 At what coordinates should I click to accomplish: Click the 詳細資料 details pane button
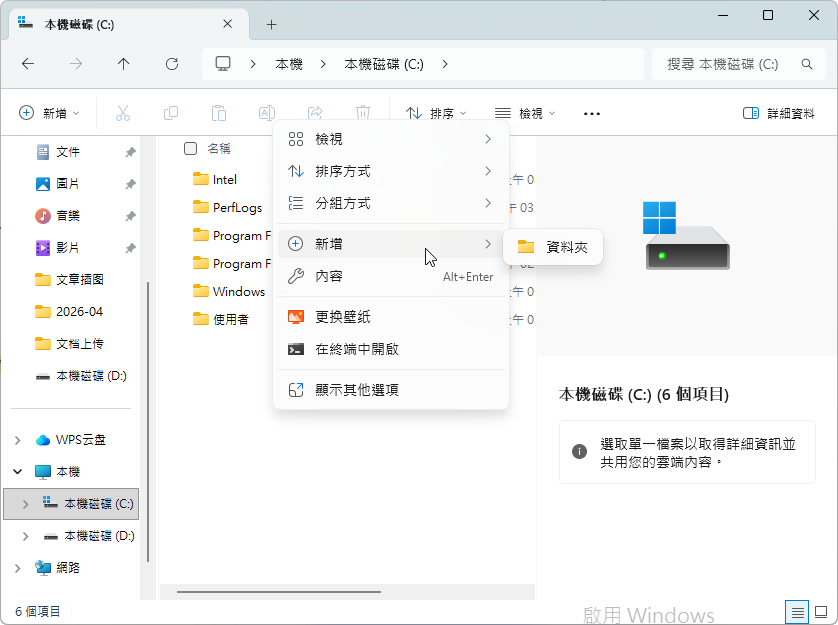779,114
